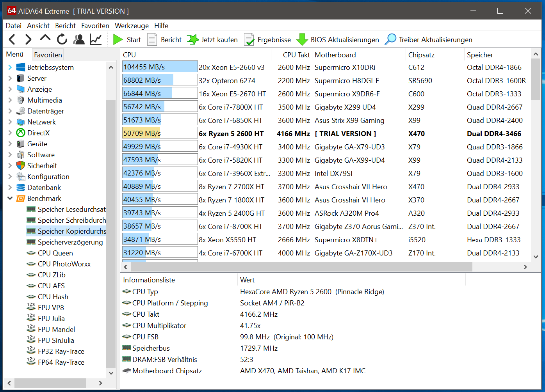Open the line chart toolbar icon

(96, 39)
